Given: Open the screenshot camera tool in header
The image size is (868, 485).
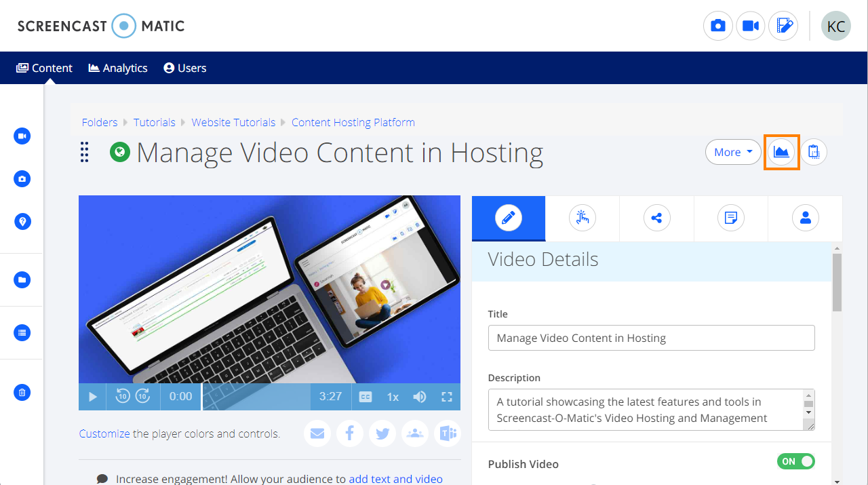Looking at the screenshot, I should [x=718, y=26].
